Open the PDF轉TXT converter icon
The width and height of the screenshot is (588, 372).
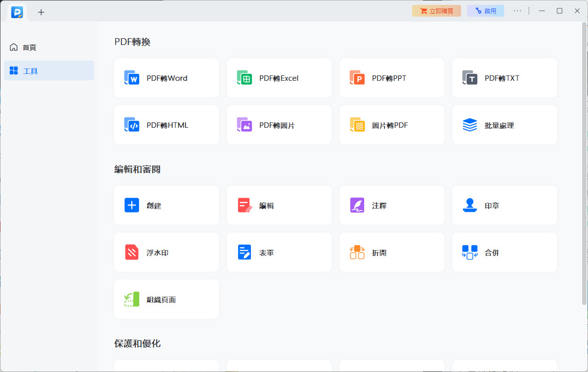470,78
